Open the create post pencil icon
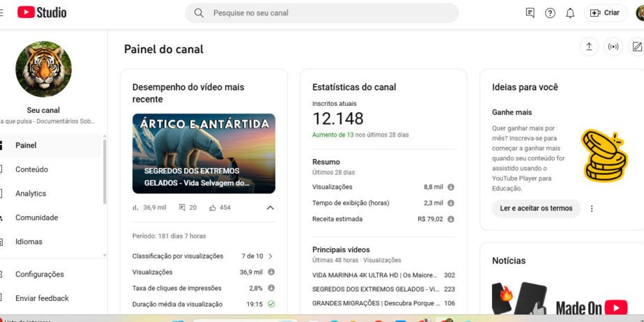Image resolution: width=644 pixels, height=322 pixels. (637, 47)
